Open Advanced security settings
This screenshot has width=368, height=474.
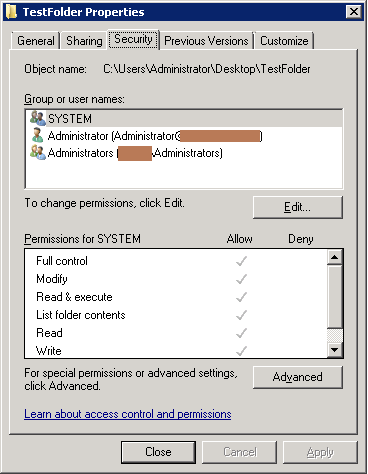tap(298, 377)
